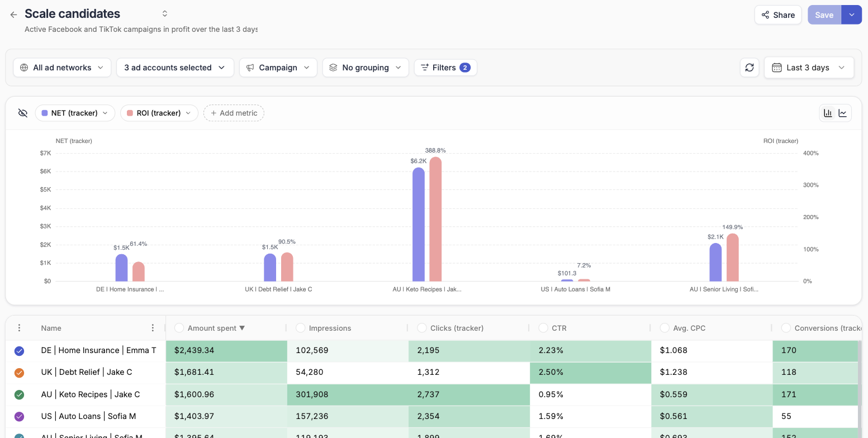This screenshot has height=438, width=868.
Task: Open the All ad networks dropdown
Action: tap(61, 68)
